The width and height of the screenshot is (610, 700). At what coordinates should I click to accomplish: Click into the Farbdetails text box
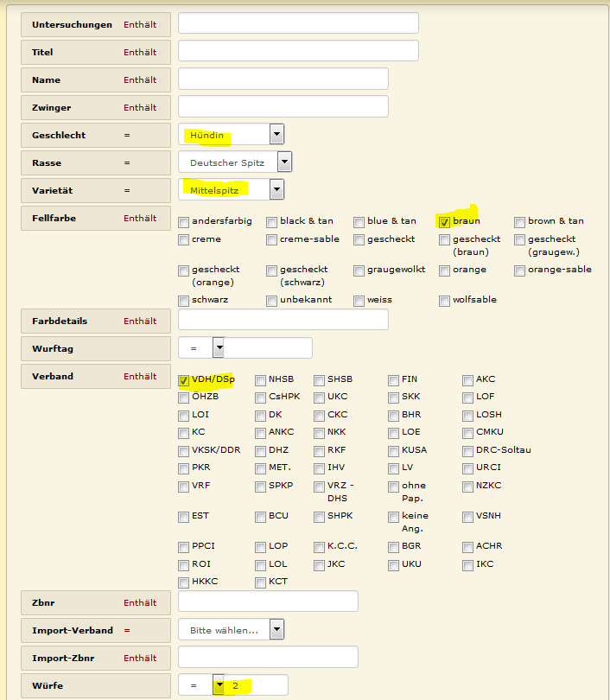[x=283, y=320]
